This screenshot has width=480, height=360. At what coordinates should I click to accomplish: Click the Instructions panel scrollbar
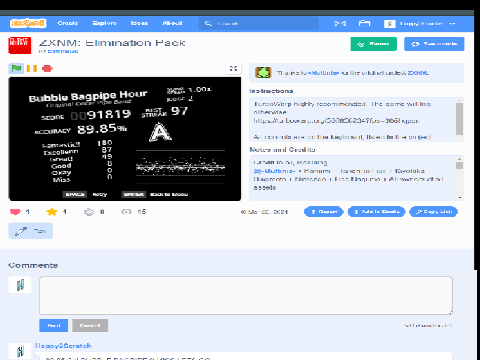[x=460, y=119]
